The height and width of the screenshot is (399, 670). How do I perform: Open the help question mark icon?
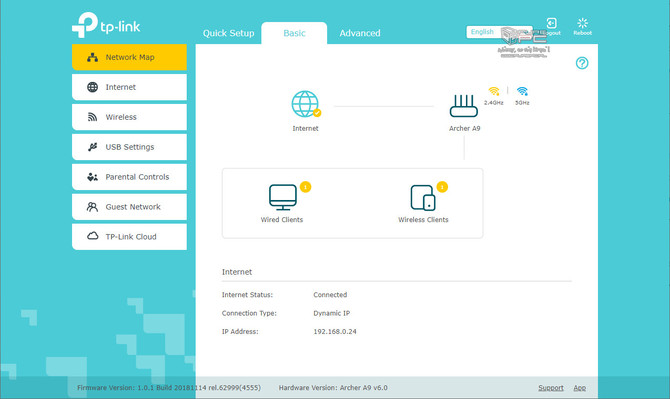(x=582, y=63)
